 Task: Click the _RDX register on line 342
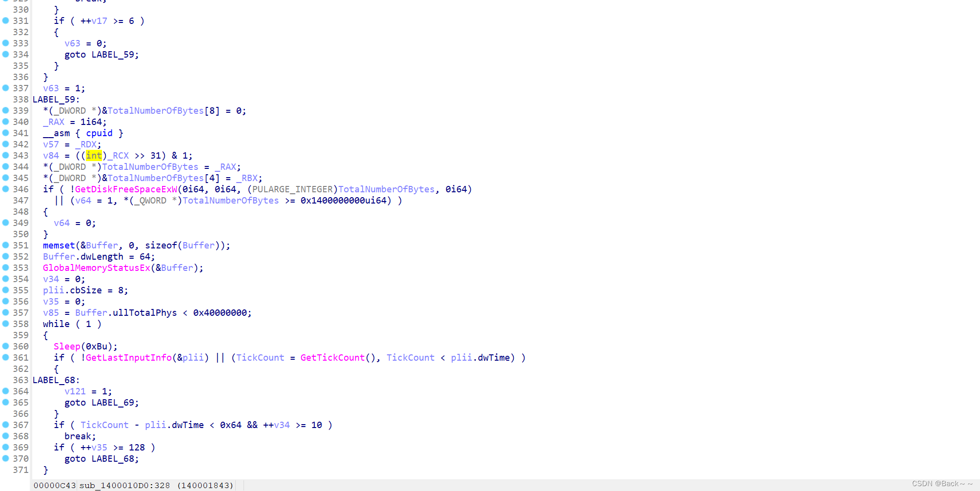(86, 144)
